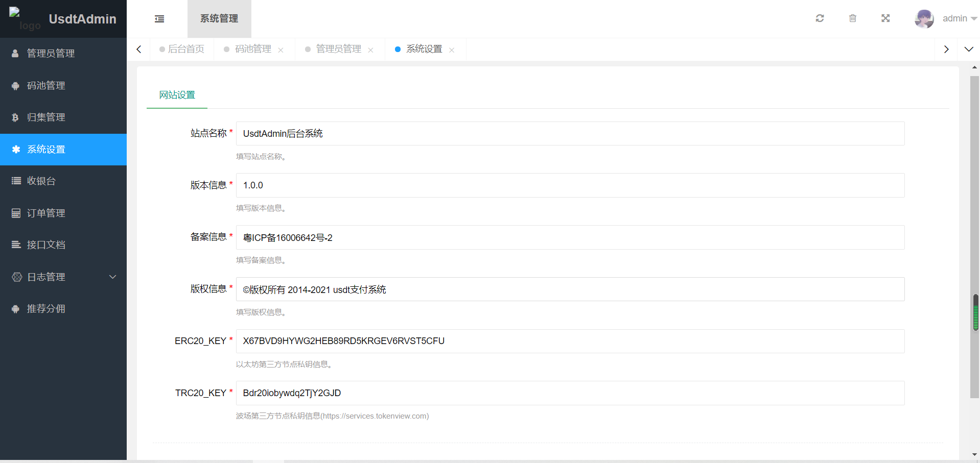Open 订单管理 in the sidebar
The height and width of the screenshot is (463, 980).
46,213
